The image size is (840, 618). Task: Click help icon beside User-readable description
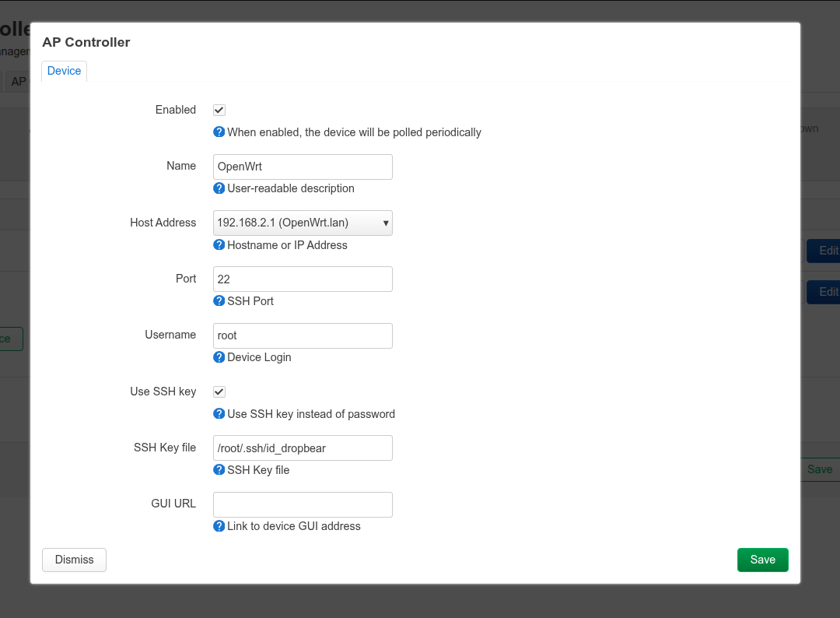[x=219, y=188]
